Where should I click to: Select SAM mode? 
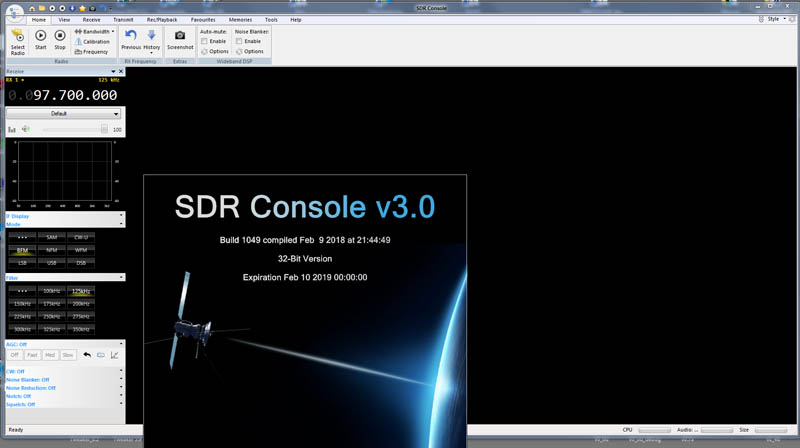pos(52,237)
